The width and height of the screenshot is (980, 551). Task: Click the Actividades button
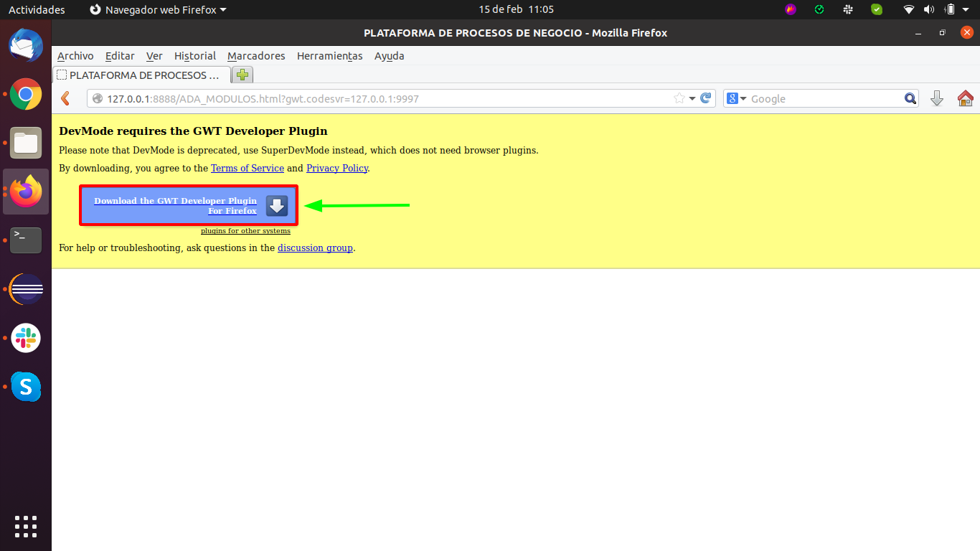tap(37, 9)
